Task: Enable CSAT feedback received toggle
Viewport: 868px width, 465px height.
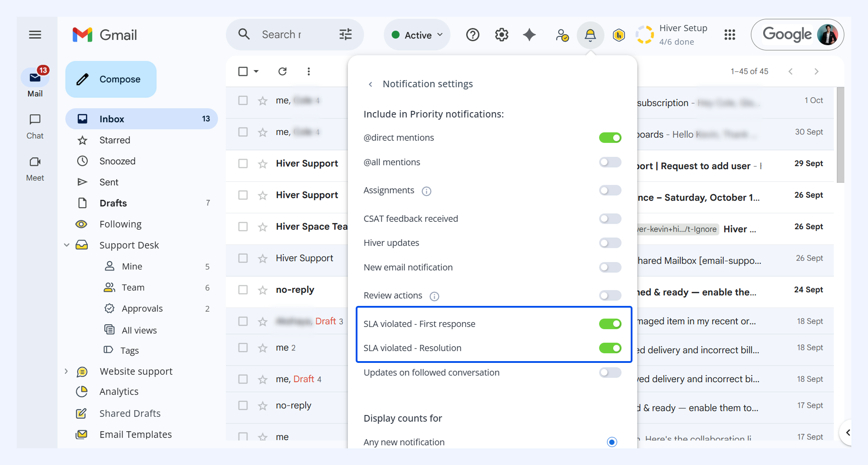Action: click(x=610, y=219)
